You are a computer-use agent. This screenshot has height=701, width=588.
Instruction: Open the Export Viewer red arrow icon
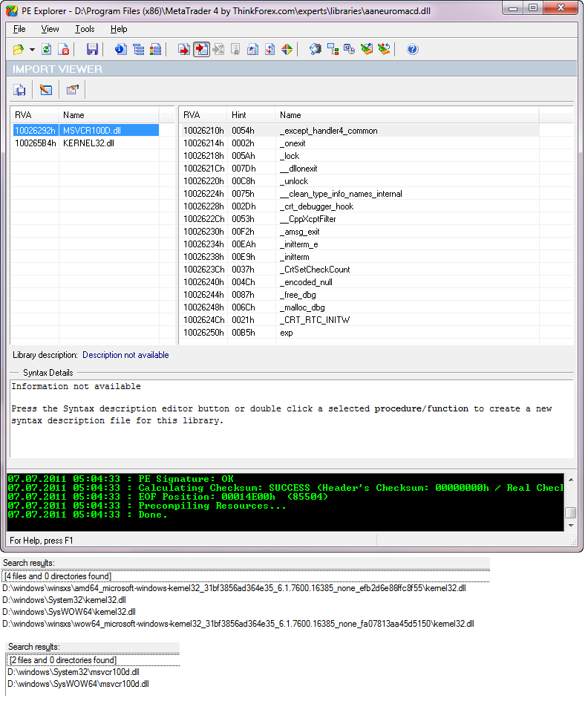pos(183,50)
